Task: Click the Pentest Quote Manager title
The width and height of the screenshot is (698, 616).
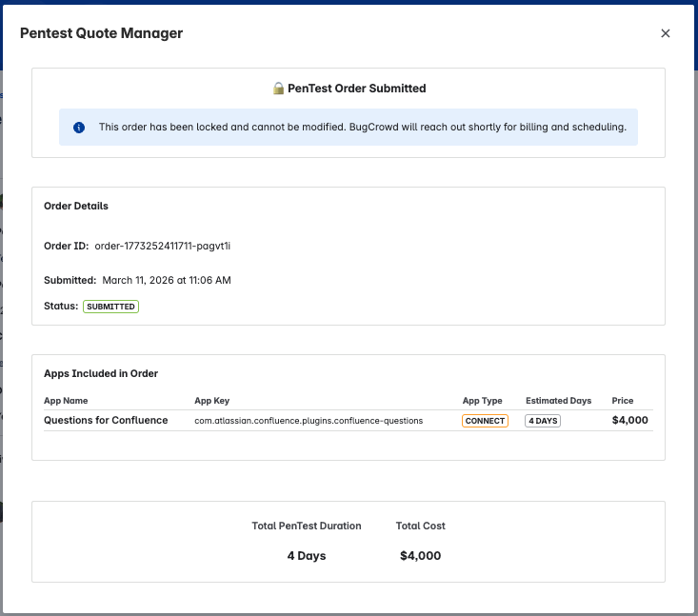Action: pyautogui.click(x=102, y=33)
